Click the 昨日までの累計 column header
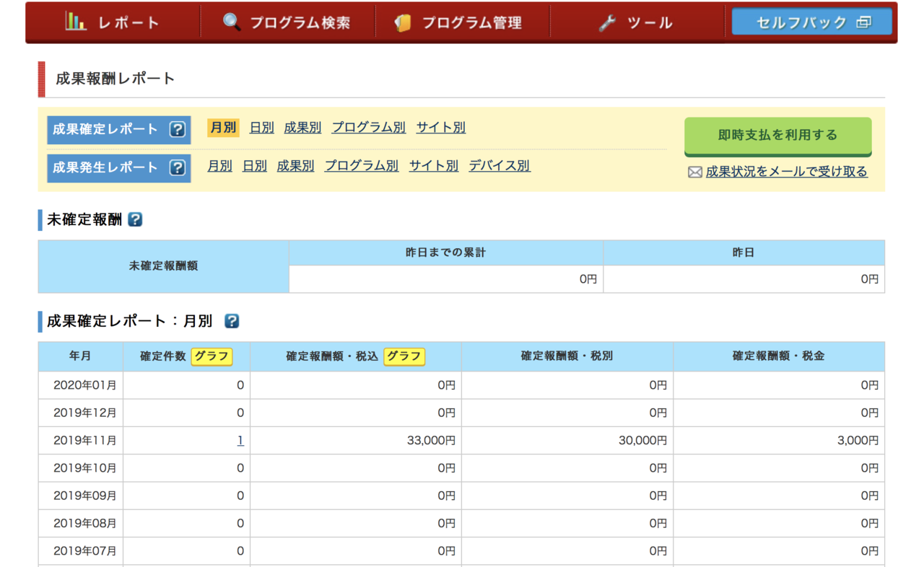 click(446, 253)
